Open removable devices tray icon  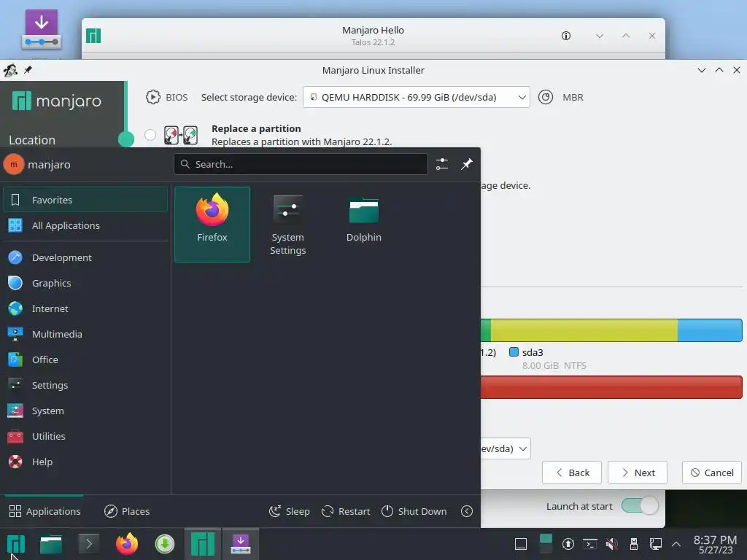(634, 544)
